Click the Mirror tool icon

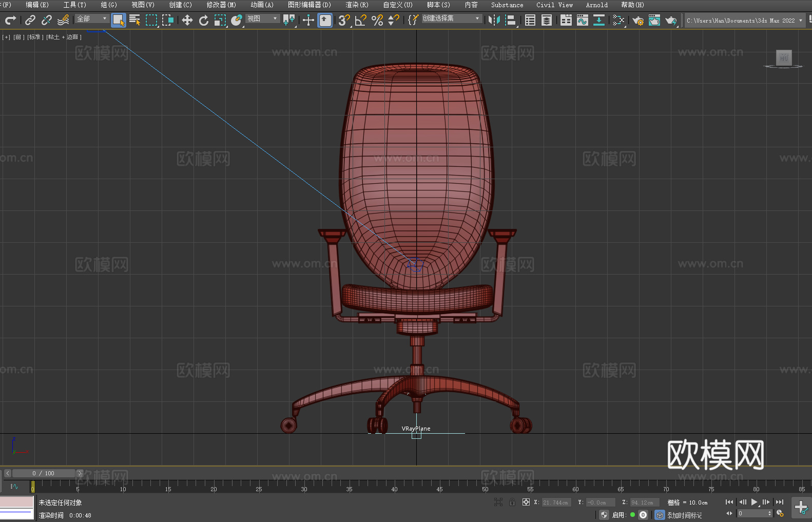[494, 20]
